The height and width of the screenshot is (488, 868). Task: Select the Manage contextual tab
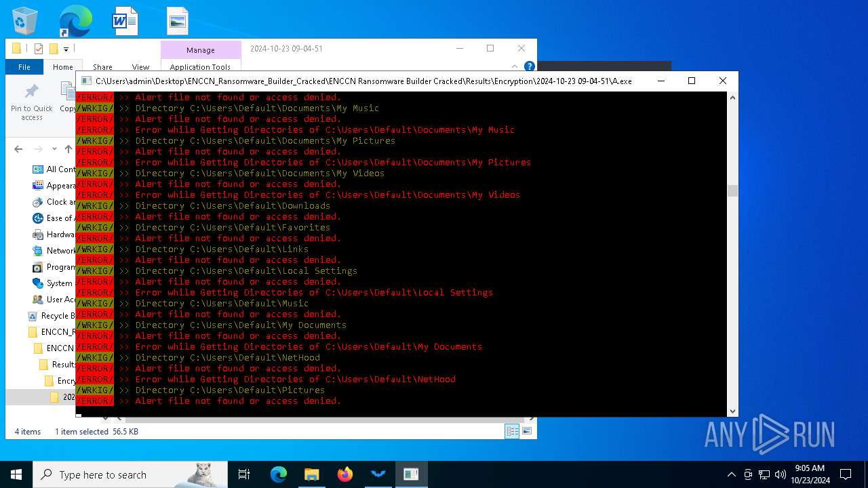[201, 50]
